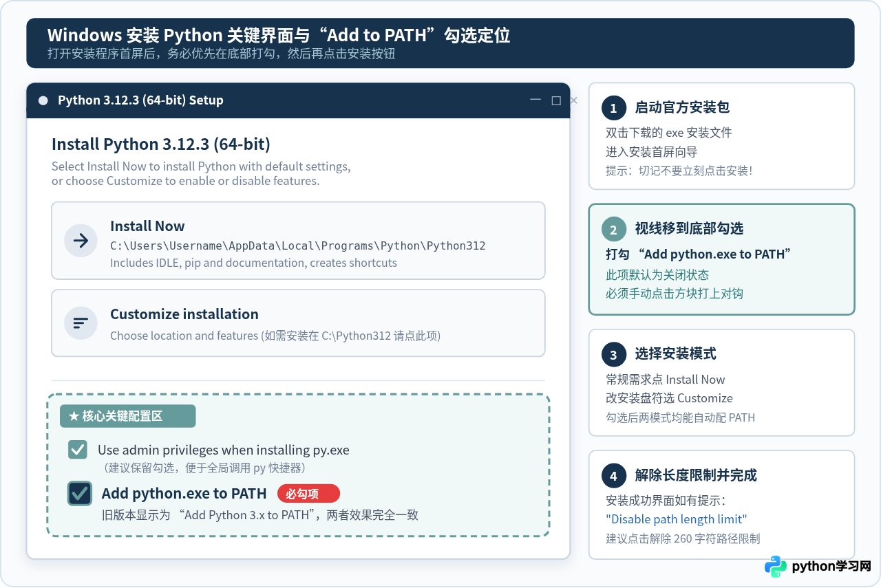Minimize the Python Setup window
The image size is (881, 588).
coord(535,100)
